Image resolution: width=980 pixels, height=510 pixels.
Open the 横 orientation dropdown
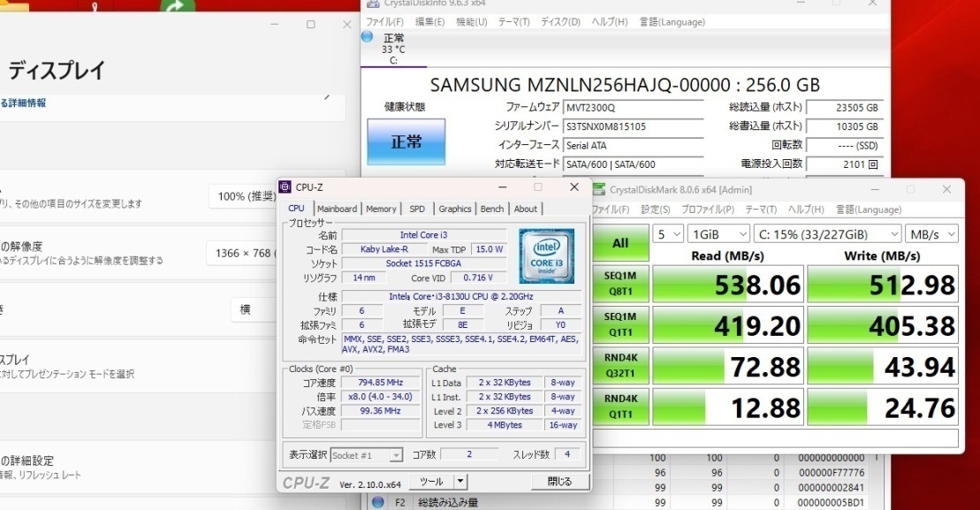click(254, 309)
